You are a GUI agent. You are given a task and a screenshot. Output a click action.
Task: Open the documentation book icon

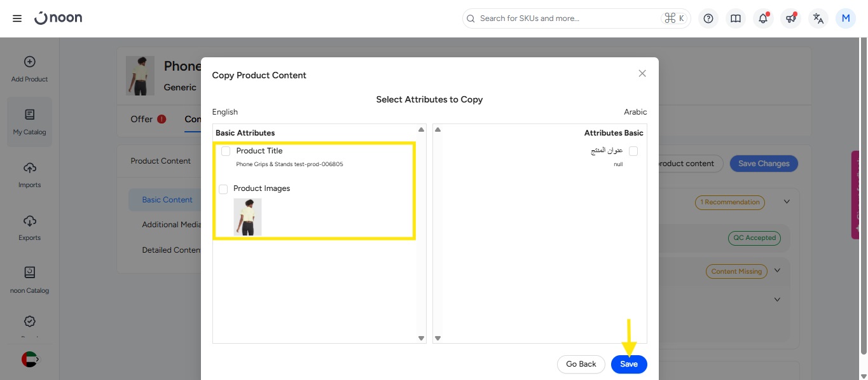click(736, 18)
